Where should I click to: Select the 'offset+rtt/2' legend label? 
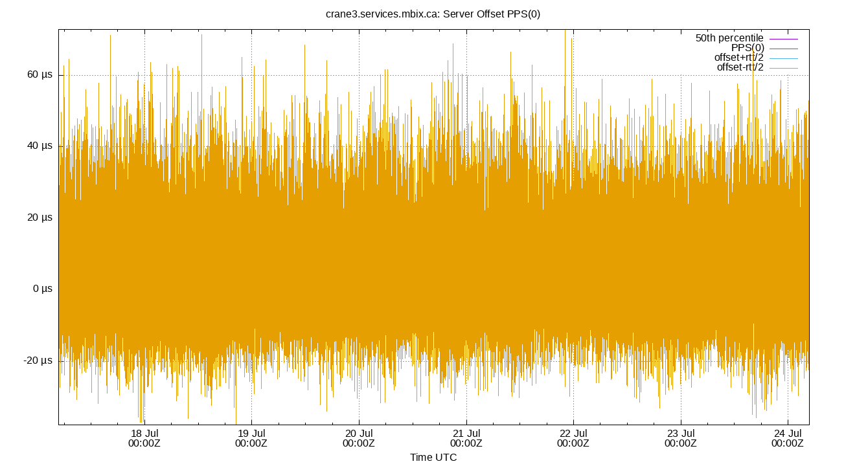738,58
